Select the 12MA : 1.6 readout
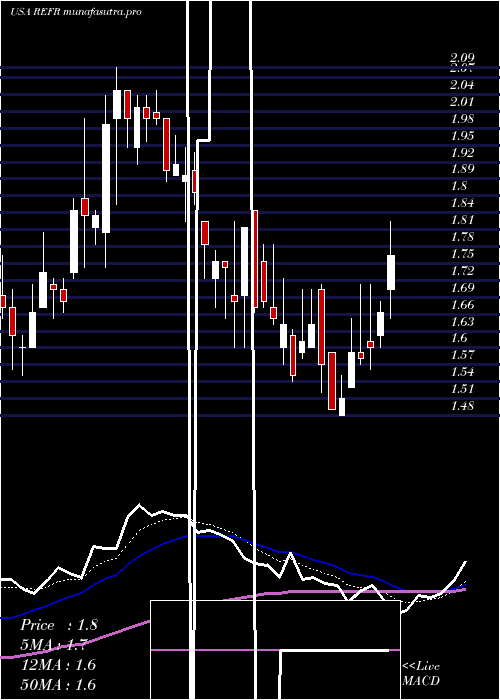The height and width of the screenshot is (700, 500). 58,665
